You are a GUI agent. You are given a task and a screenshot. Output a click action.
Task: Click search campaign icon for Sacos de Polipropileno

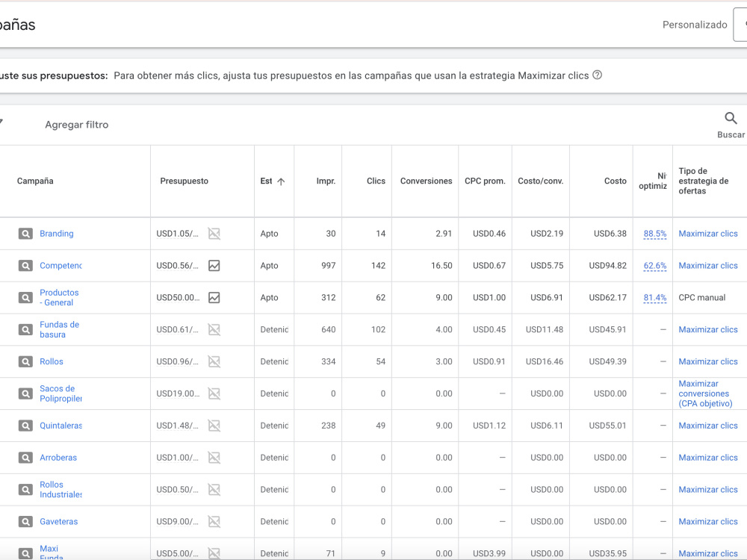(25, 393)
